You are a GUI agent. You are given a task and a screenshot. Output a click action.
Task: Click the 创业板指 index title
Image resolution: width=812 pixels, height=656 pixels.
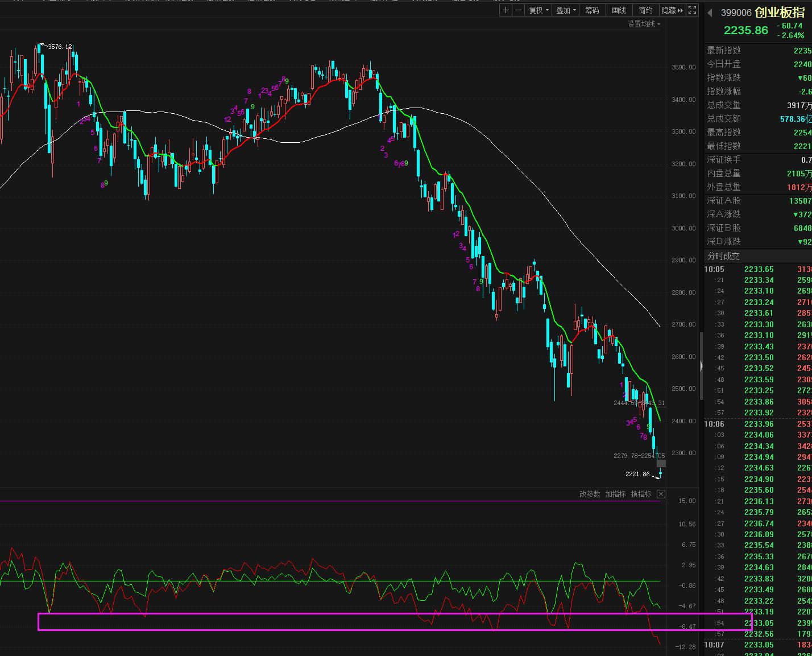tap(780, 13)
